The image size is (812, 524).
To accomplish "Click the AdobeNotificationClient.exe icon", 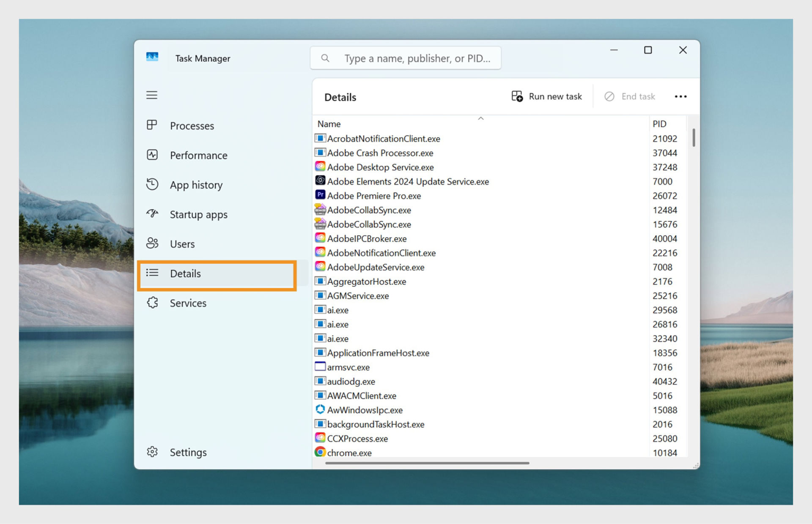I will coord(321,252).
